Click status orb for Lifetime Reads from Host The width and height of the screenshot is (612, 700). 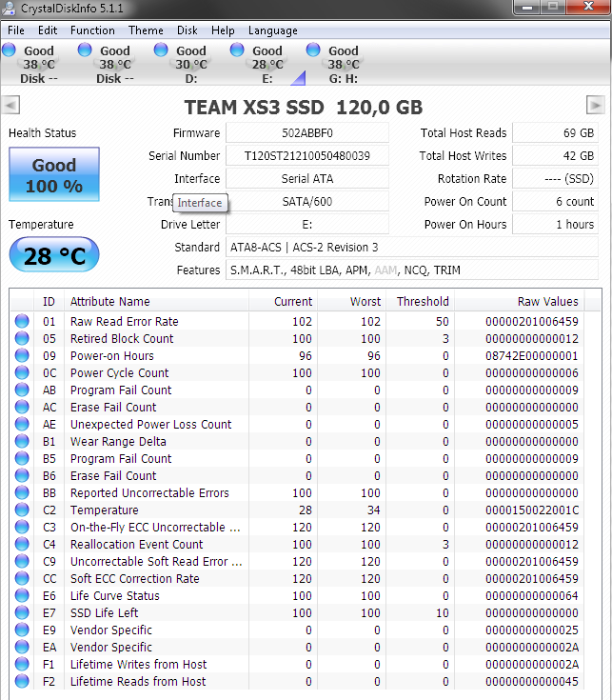click(22, 681)
